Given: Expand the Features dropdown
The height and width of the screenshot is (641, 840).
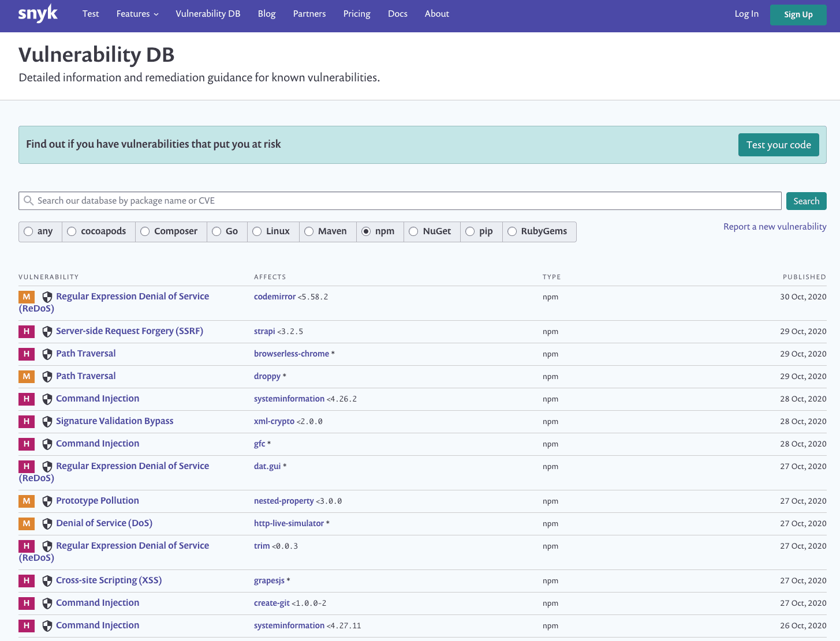Looking at the screenshot, I should tap(137, 13).
